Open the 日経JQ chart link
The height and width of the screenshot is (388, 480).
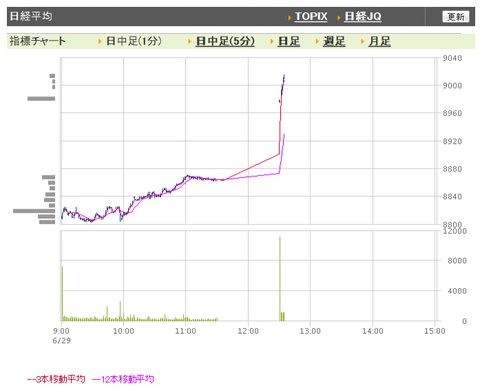(x=363, y=16)
